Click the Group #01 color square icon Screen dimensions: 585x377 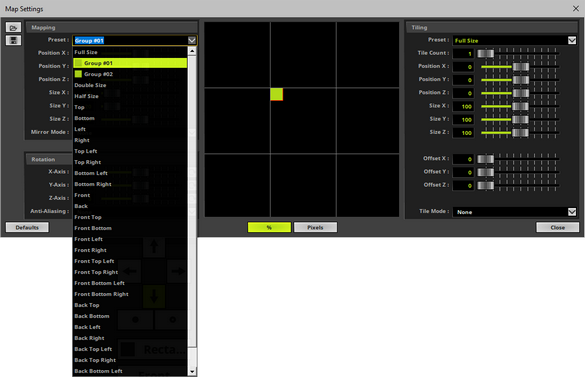pyautogui.click(x=78, y=63)
